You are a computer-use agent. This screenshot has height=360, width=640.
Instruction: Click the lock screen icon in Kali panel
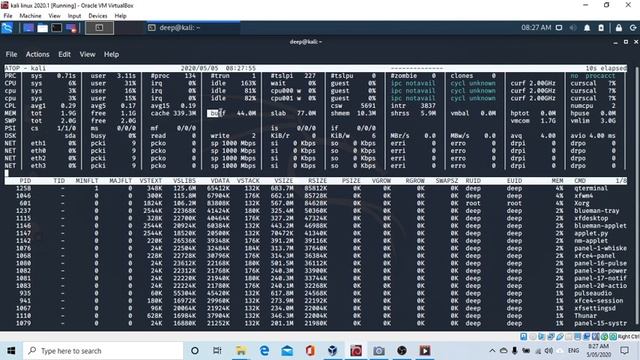click(619, 28)
